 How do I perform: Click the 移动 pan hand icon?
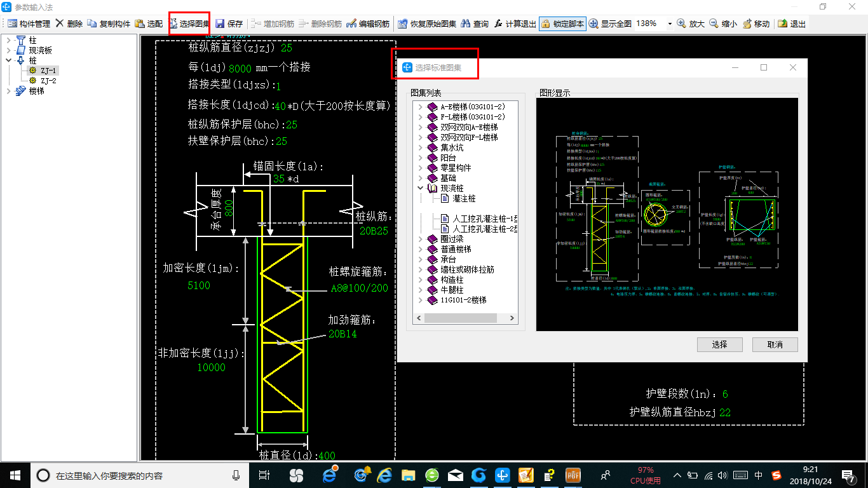[x=746, y=24]
